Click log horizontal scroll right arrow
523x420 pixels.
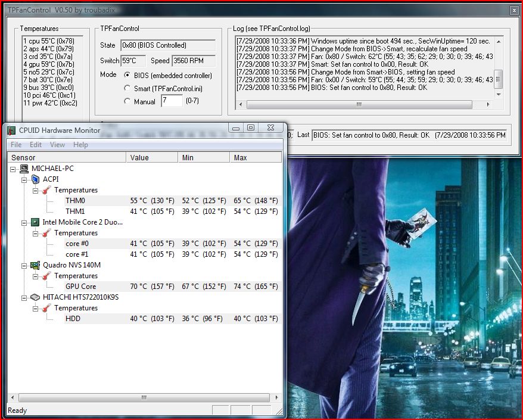[488, 104]
